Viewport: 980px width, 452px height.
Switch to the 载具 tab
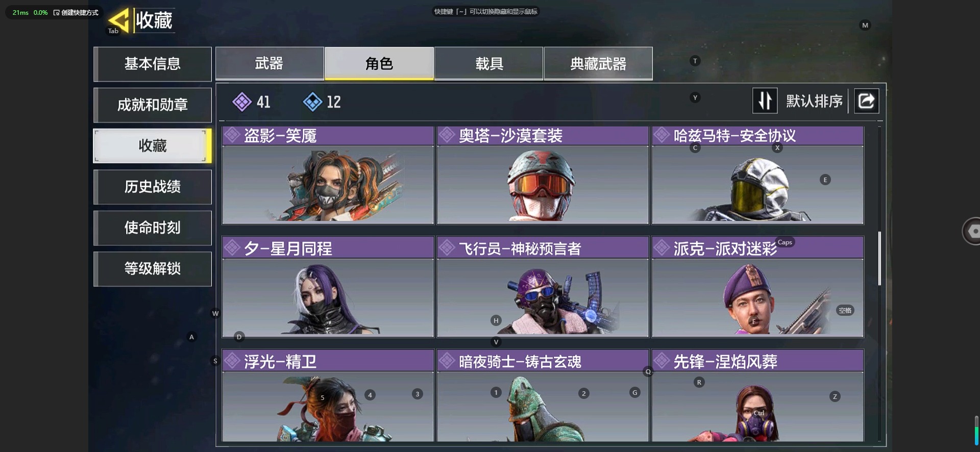point(489,64)
